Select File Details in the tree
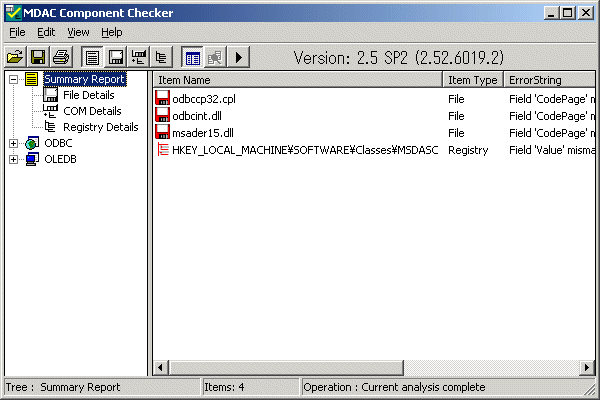Viewport: 600px width, 400px height. pos(88,95)
